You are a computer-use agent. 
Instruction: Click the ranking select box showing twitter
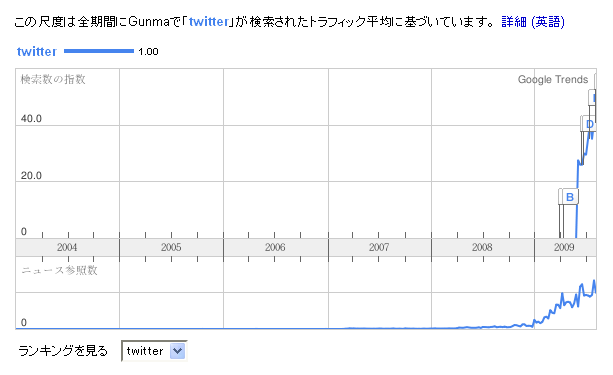coord(154,351)
